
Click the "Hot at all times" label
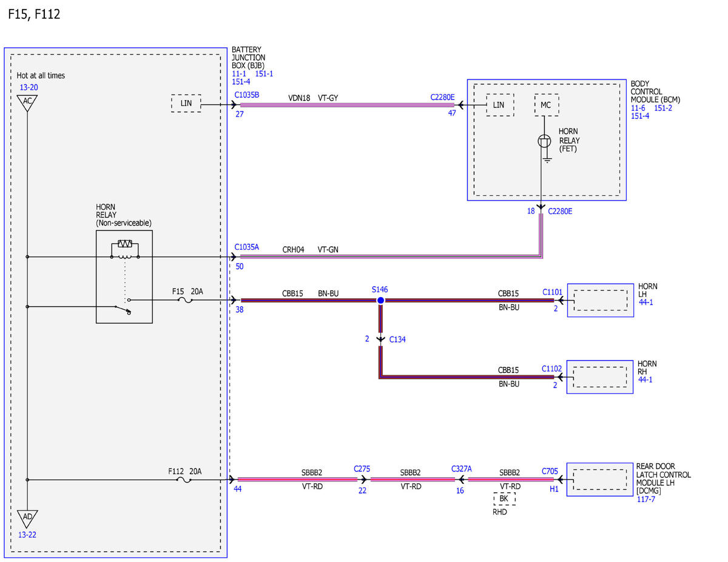pyautogui.click(x=41, y=76)
